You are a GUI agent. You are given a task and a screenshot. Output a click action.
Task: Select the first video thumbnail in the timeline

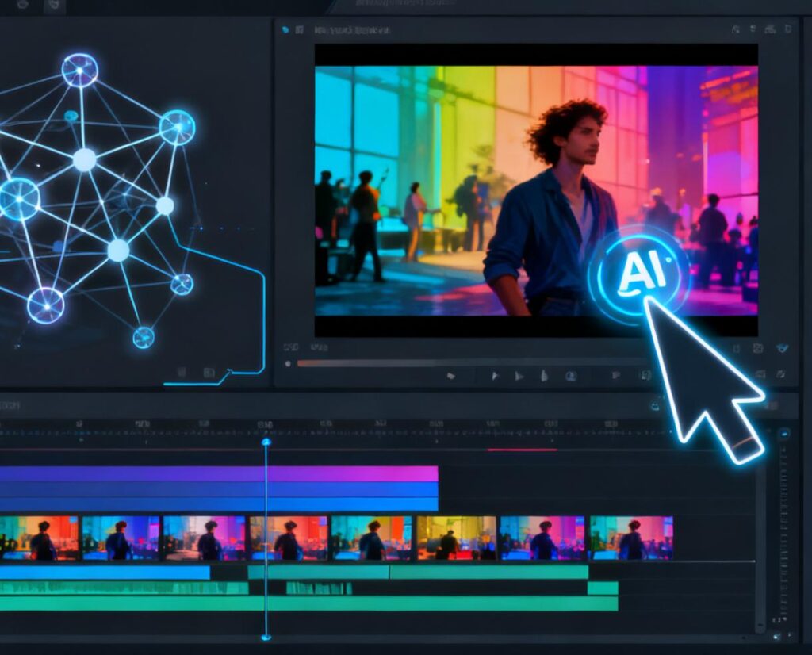(x=40, y=538)
